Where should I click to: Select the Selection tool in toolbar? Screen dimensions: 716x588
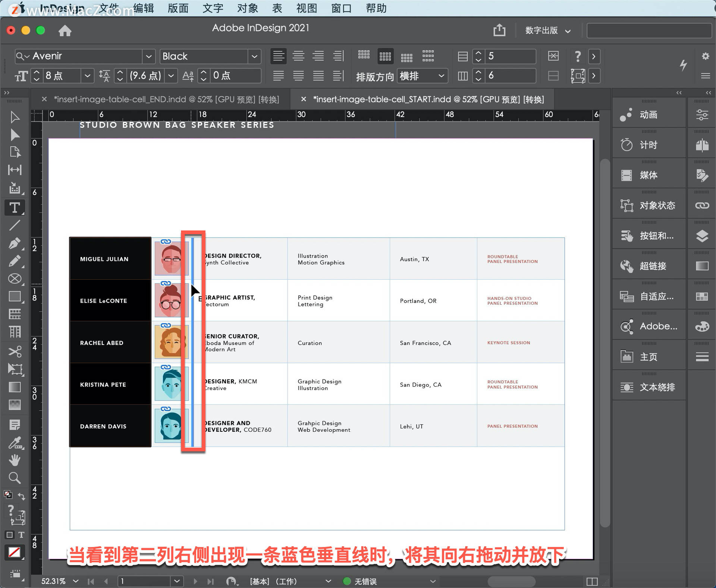[x=13, y=117]
